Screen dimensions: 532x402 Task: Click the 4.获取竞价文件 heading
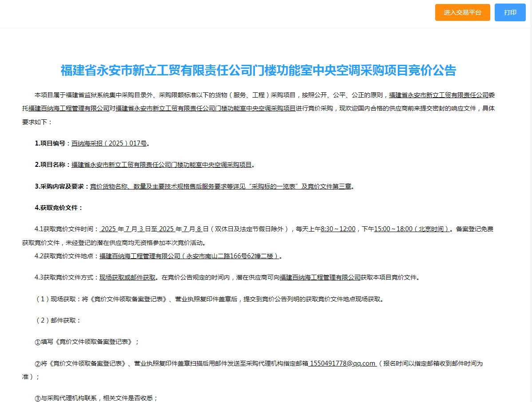point(59,208)
